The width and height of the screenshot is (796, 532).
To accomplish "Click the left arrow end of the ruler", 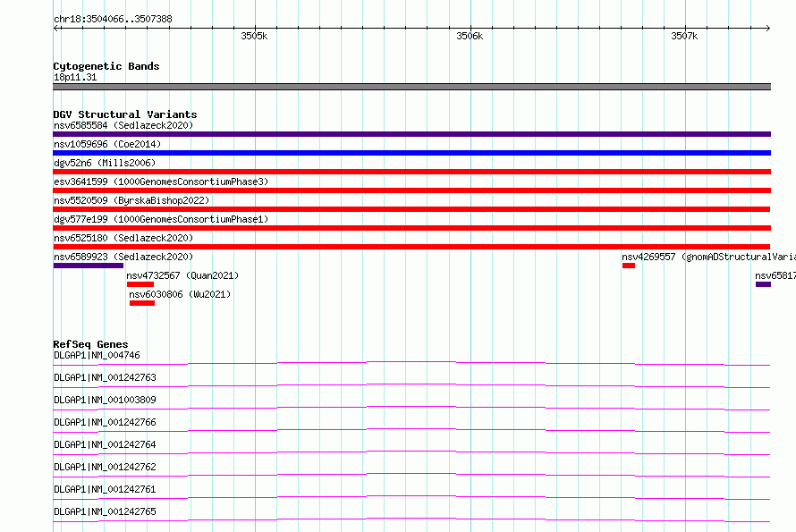I will (x=56, y=28).
